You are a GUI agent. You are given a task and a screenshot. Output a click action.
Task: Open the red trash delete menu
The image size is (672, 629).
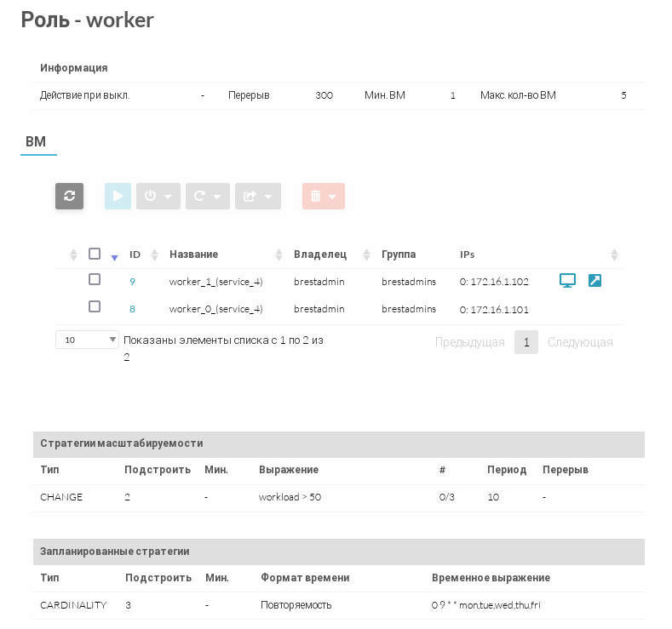click(x=323, y=196)
